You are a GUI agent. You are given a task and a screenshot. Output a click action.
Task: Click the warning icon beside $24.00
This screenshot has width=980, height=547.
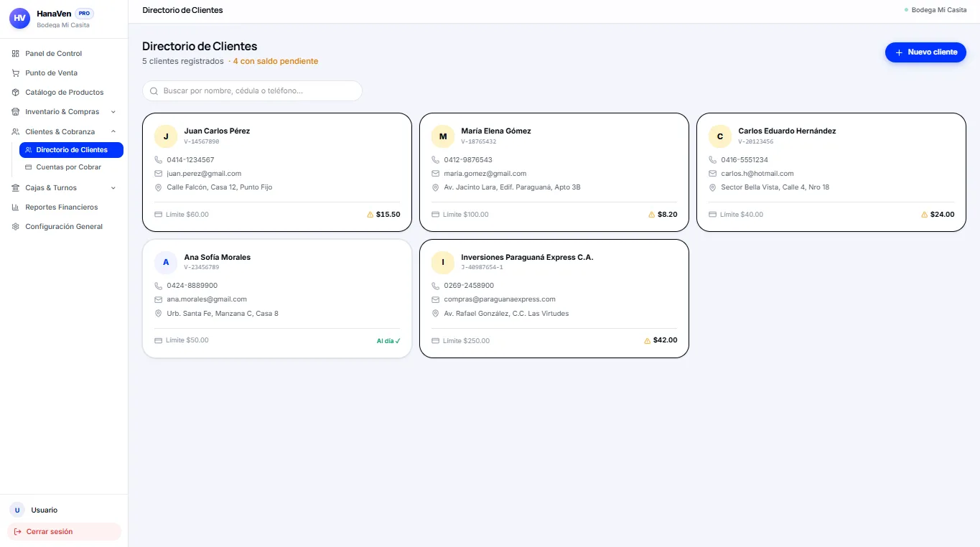(925, 214)
